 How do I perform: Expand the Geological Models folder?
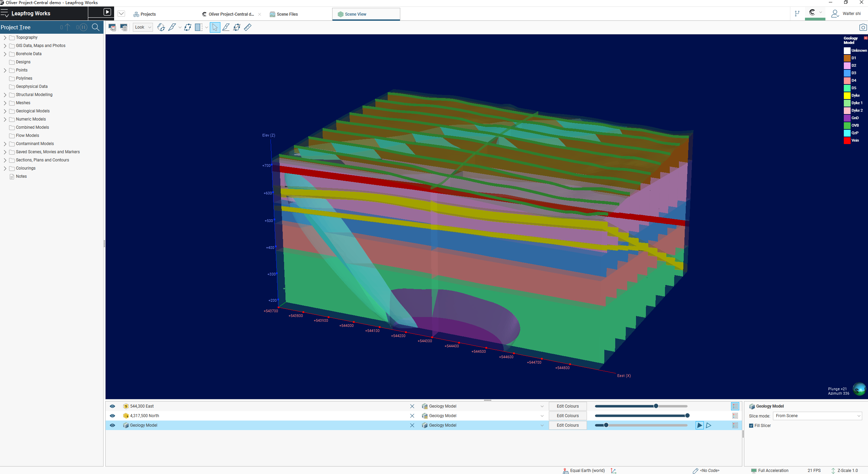click(5, 111)
